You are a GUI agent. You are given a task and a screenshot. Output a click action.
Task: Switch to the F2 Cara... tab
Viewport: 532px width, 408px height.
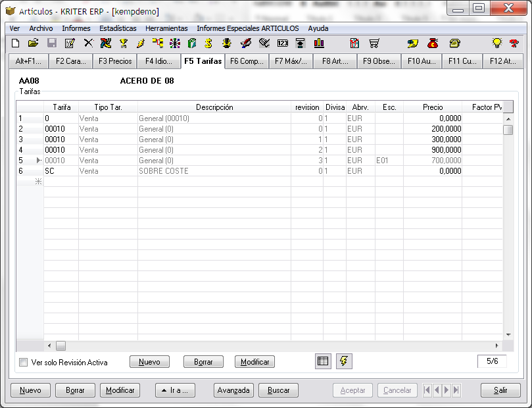point(70,61)
